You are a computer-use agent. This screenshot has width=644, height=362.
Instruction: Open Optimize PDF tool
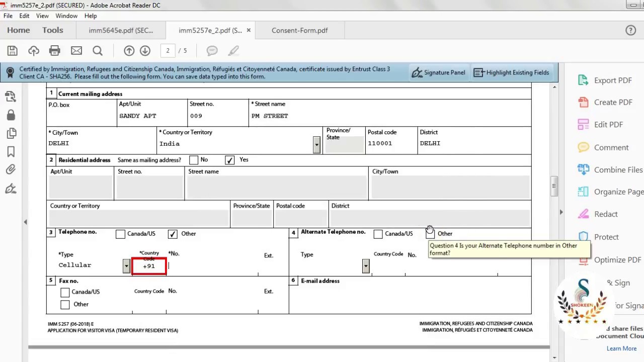coord(609,260)
